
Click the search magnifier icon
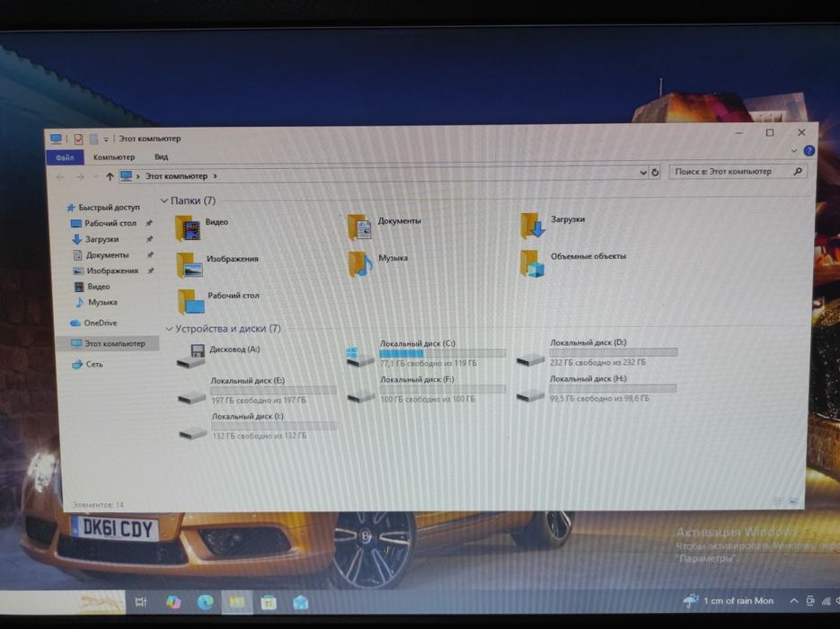pyautogui.click(x=798, y=172)
